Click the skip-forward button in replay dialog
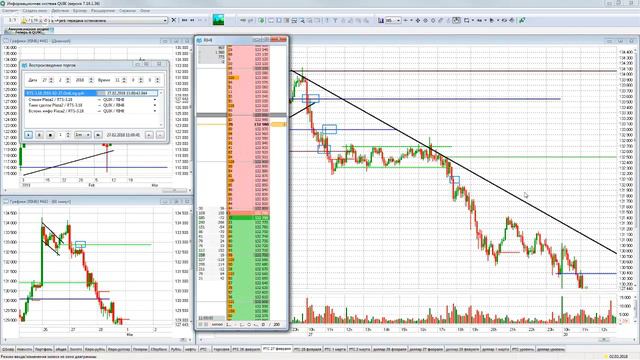The image size is (640, 360). 98,135
